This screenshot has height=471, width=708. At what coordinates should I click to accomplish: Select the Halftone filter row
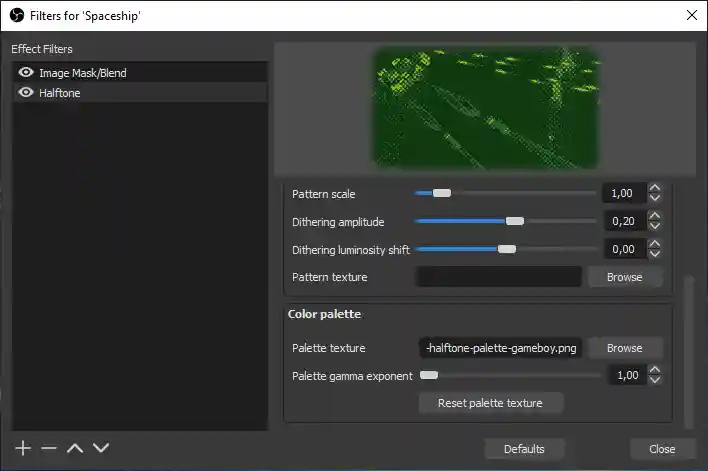point(140,93)
